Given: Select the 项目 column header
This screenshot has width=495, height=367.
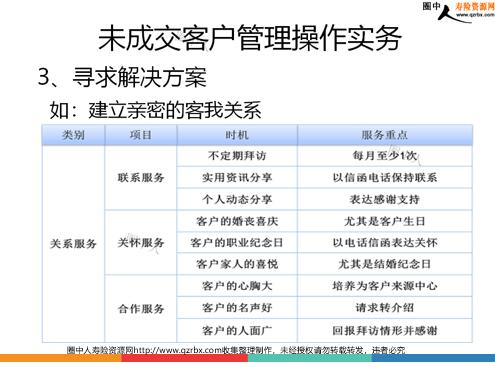Looking at the screenshot, I should coord(141,135).
